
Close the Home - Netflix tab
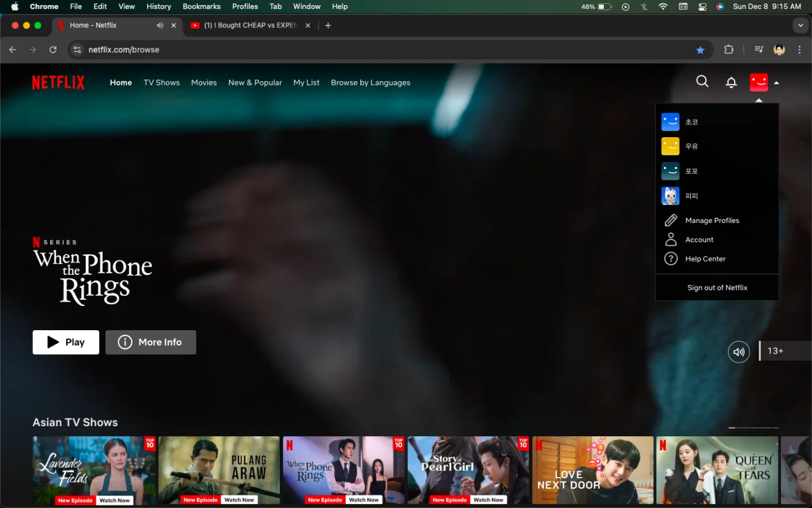[x=174, y=25]
